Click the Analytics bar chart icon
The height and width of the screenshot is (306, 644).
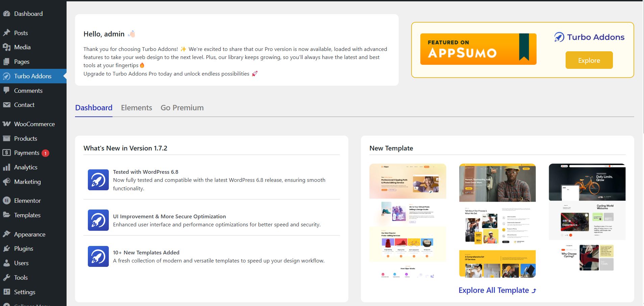tap(6, 167)
